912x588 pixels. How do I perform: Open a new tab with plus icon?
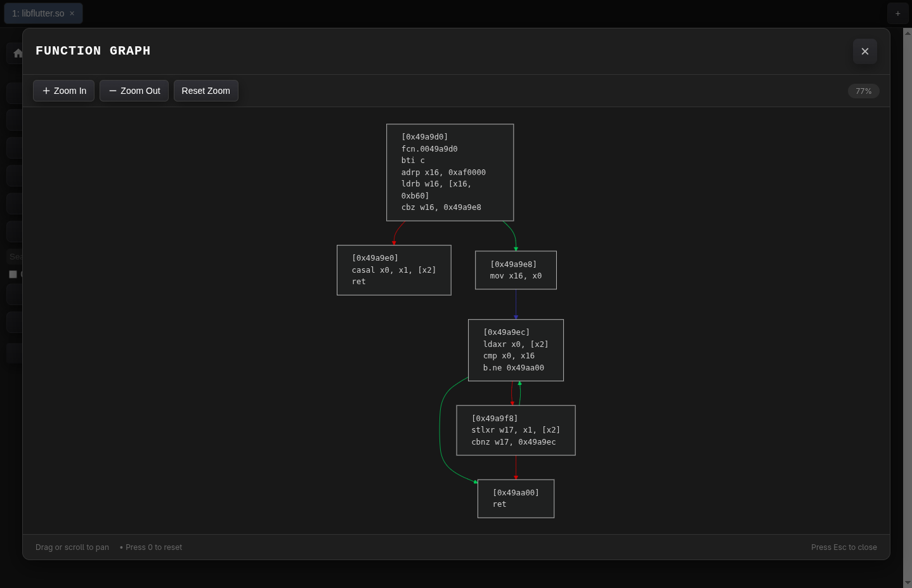point(897,13)
